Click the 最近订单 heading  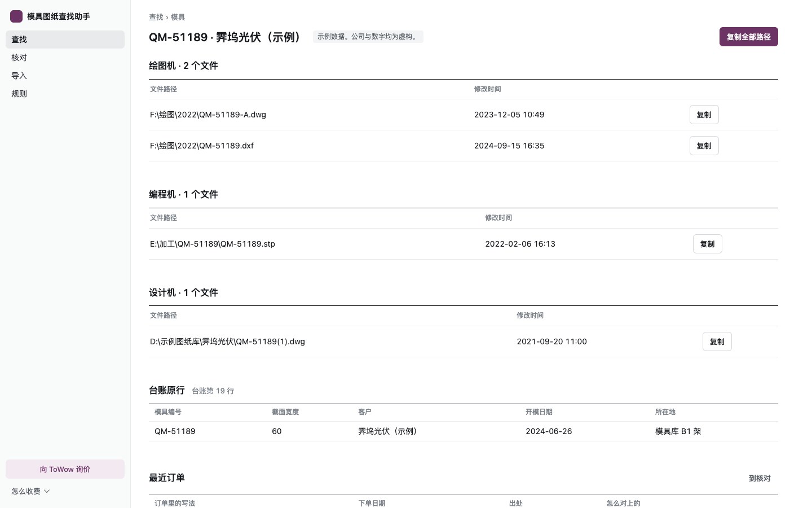click(x=167, y=478)
